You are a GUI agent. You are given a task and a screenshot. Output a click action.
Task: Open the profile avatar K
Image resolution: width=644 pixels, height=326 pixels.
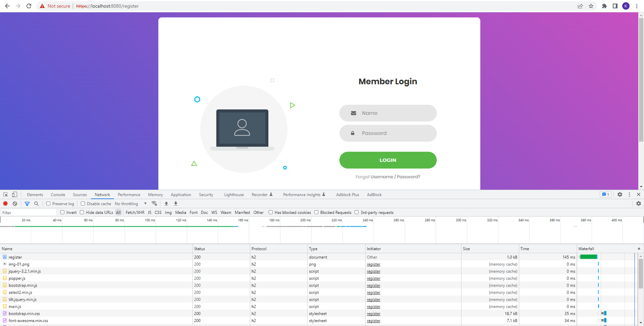click(626, 6)
